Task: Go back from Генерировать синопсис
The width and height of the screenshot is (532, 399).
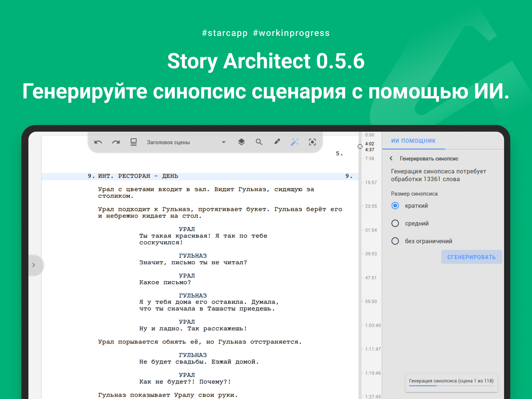Action: tap(391, 158)
